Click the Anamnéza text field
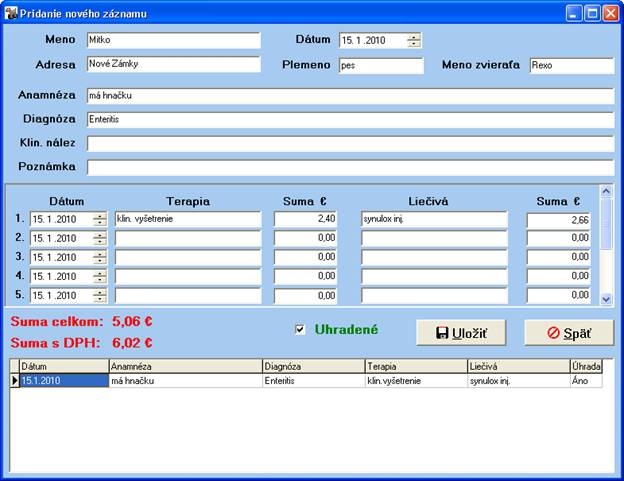This screenshot has width=624, height=481. 351,96
